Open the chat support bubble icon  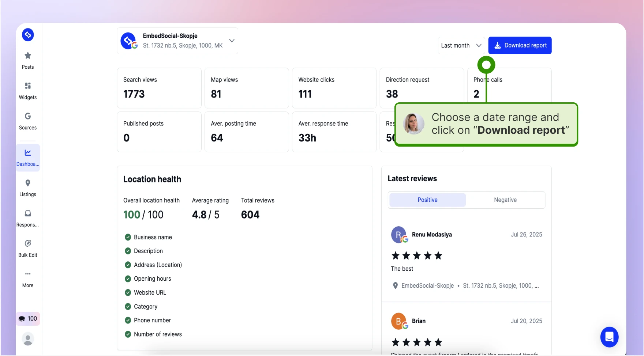[x=609, y=337]
